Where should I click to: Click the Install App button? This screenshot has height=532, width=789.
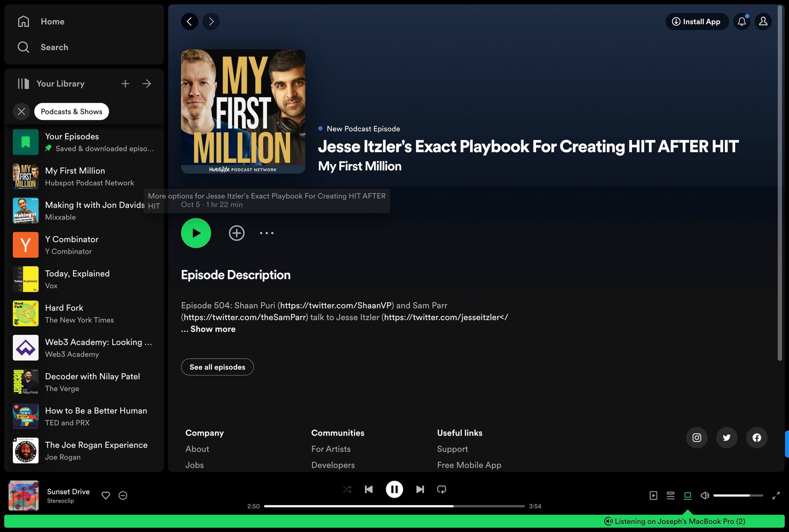[x=697, y=22]
